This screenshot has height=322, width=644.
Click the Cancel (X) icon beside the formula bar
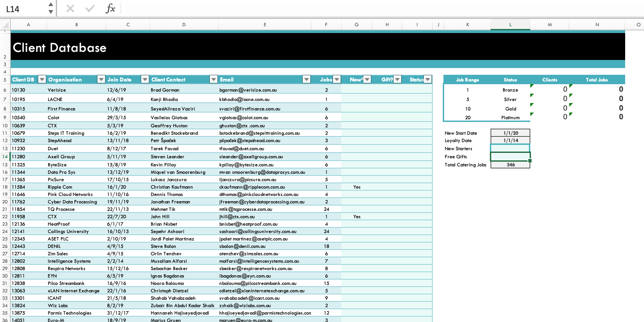click(70, 9)
